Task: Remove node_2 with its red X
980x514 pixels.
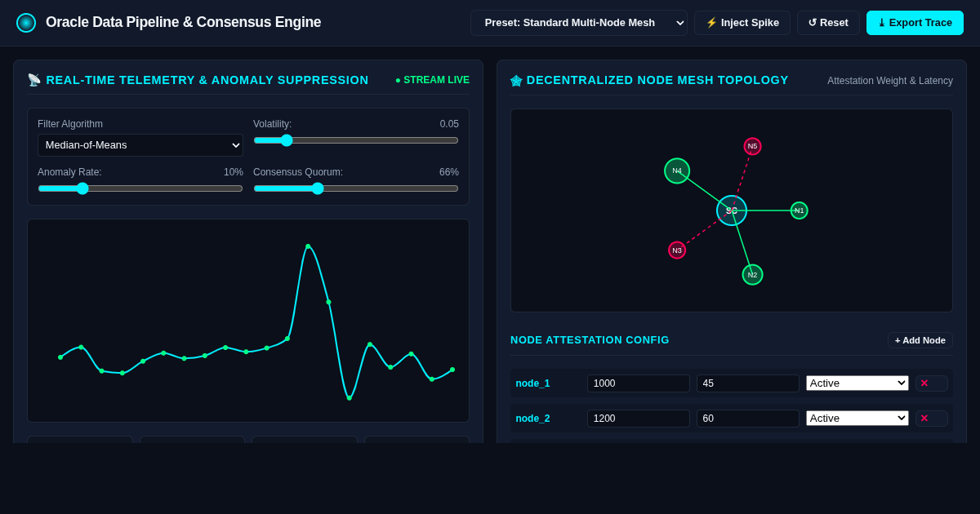Action: coord(932,419)
